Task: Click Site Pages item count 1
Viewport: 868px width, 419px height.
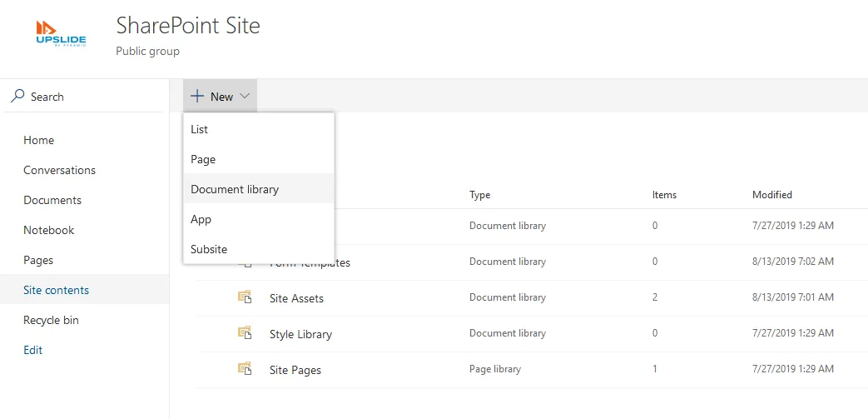Action: tap(655, 368)
